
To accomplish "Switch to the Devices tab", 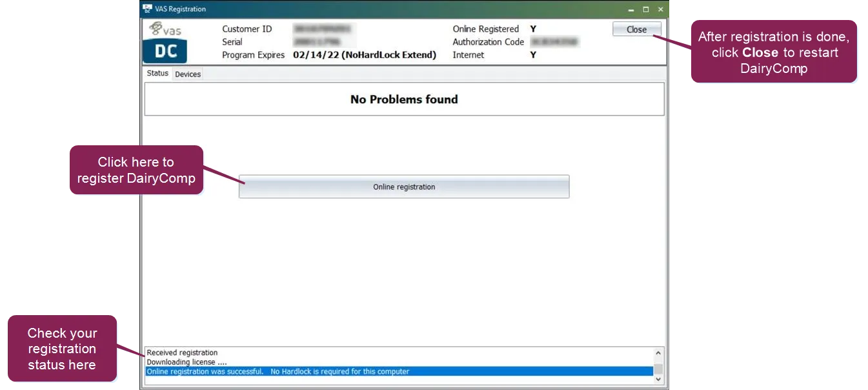I will [188, 74].
